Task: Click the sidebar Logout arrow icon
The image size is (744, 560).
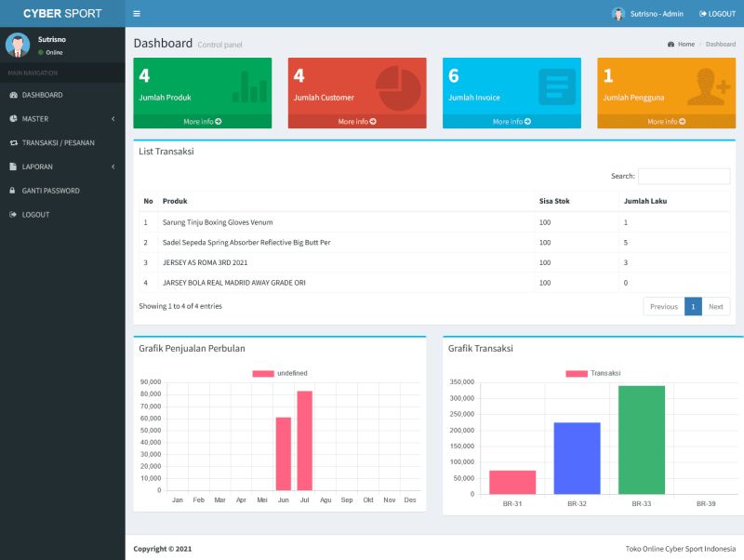Action: click(13, 215)
